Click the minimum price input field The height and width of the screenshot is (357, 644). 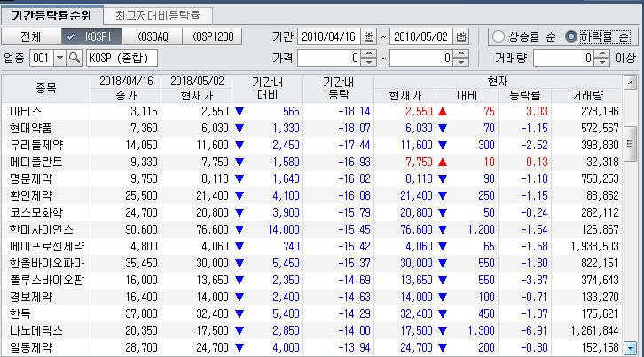[x=329, y=58]
